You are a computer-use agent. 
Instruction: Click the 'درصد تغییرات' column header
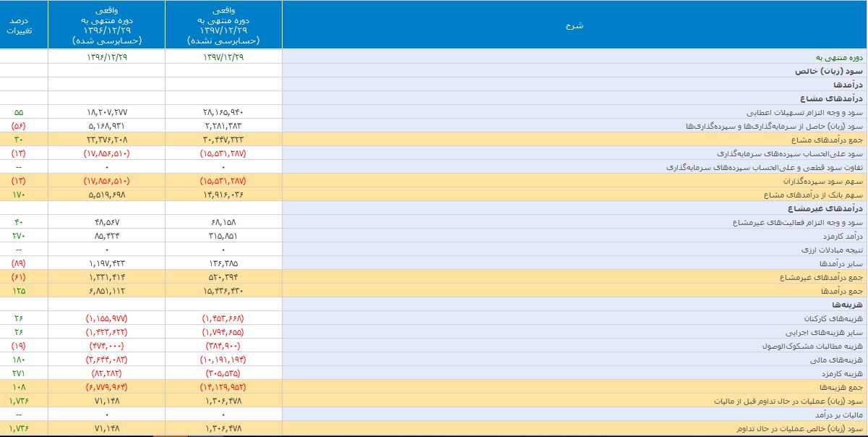(x=23, y=25)
